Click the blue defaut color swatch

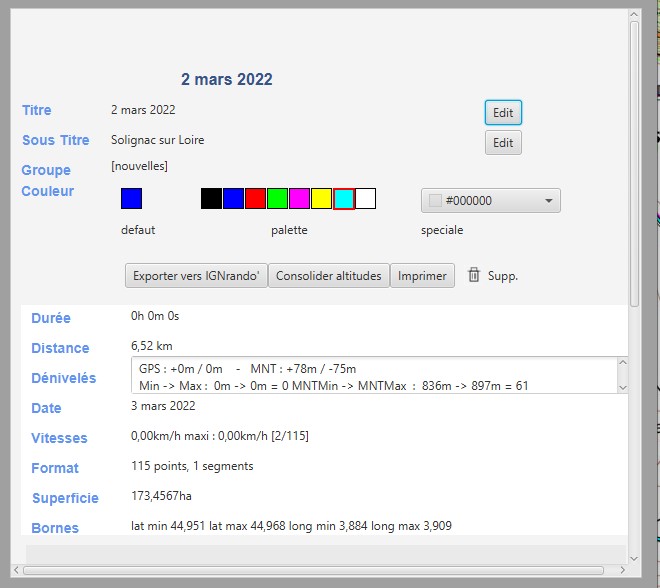tap(131, 198)
